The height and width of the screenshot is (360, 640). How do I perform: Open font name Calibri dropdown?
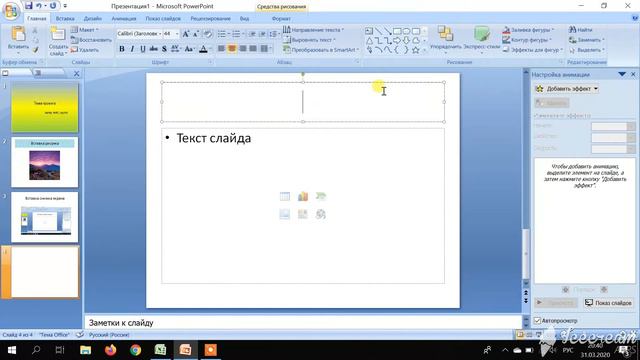[160, 34]
